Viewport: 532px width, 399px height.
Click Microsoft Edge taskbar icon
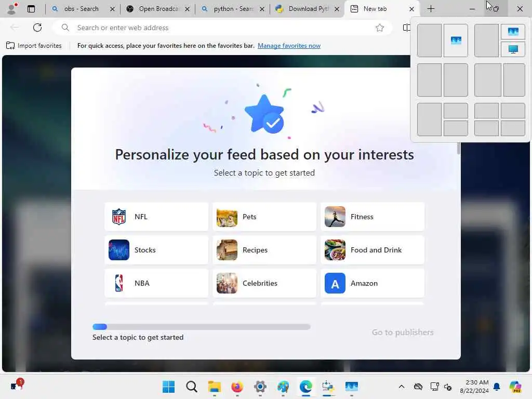click(306, 387)
